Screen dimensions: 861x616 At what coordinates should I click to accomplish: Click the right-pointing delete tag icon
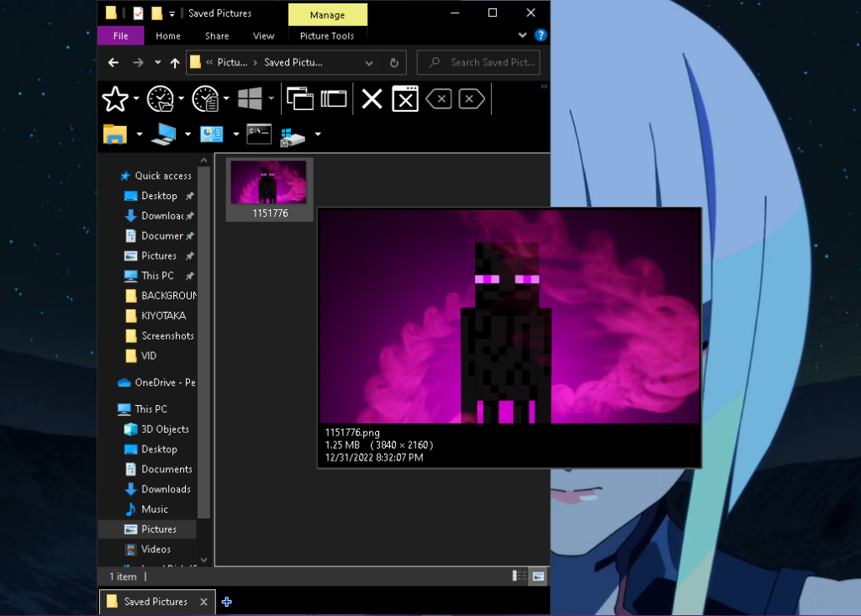pyautogui.click(x=471, y=99)
